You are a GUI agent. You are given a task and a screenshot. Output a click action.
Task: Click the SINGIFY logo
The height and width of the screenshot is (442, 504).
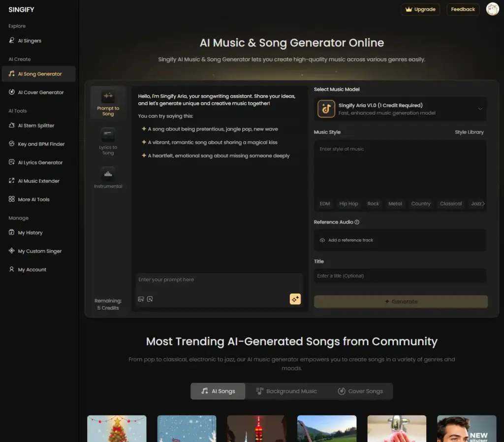click(x=21, y=10)
